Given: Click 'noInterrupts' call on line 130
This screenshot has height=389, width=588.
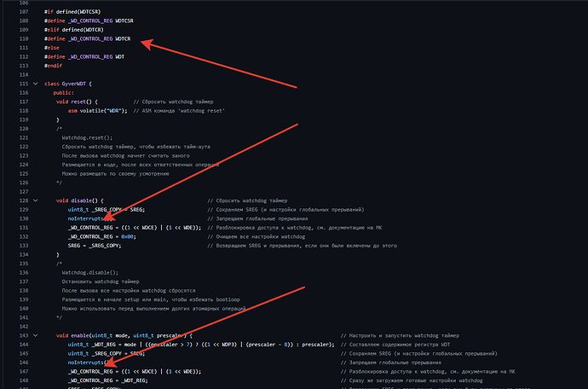Looking at the screenshot, I should [85, 218].
